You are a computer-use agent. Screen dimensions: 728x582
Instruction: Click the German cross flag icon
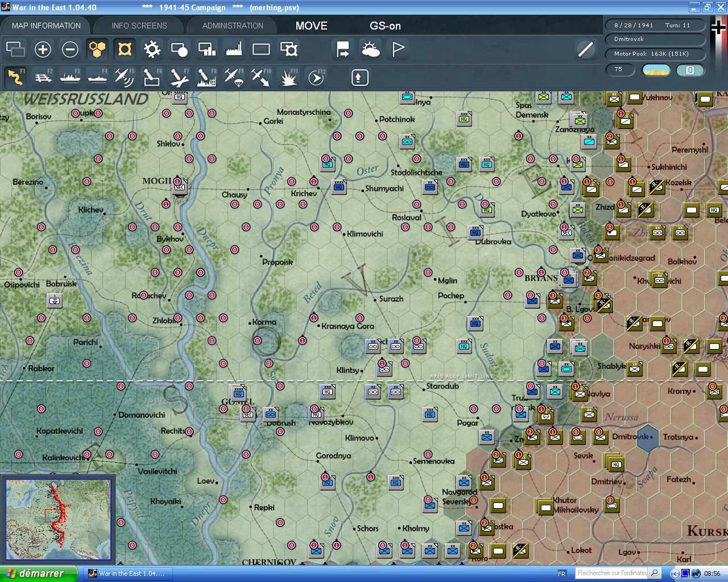pos(719,27)
